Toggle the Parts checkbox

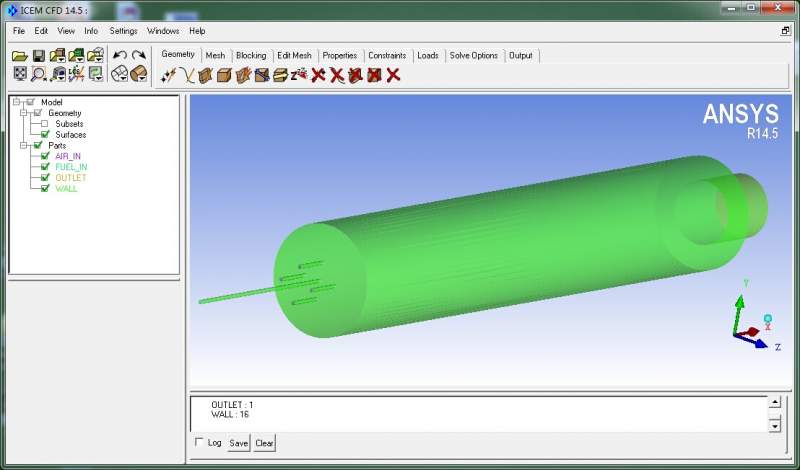[38, 145]
